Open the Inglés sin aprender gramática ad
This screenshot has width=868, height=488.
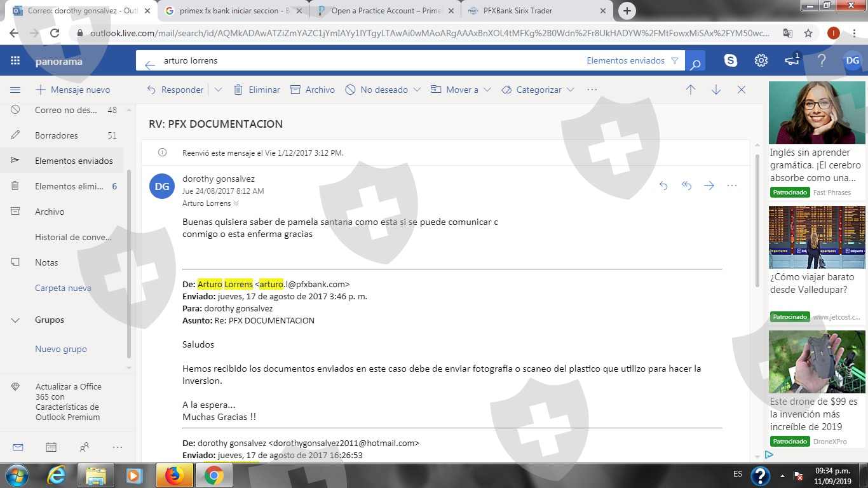(817, 140)
